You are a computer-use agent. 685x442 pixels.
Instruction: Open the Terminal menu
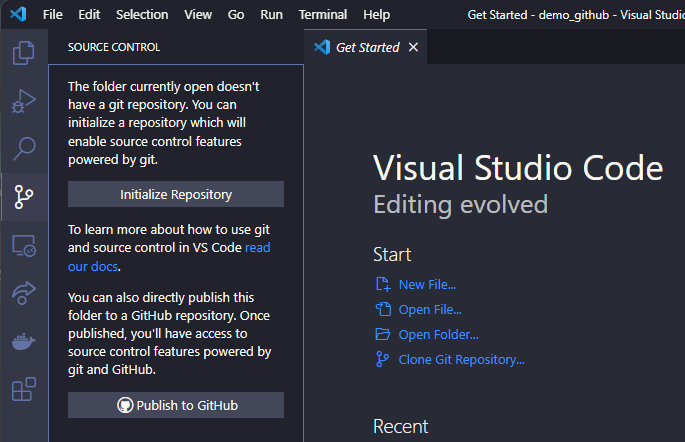coord(323,15)
